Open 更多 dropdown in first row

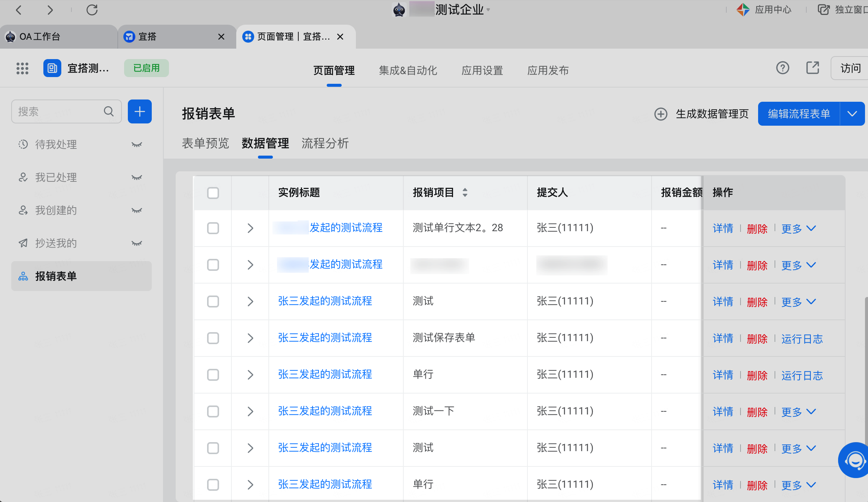point(798,228)
